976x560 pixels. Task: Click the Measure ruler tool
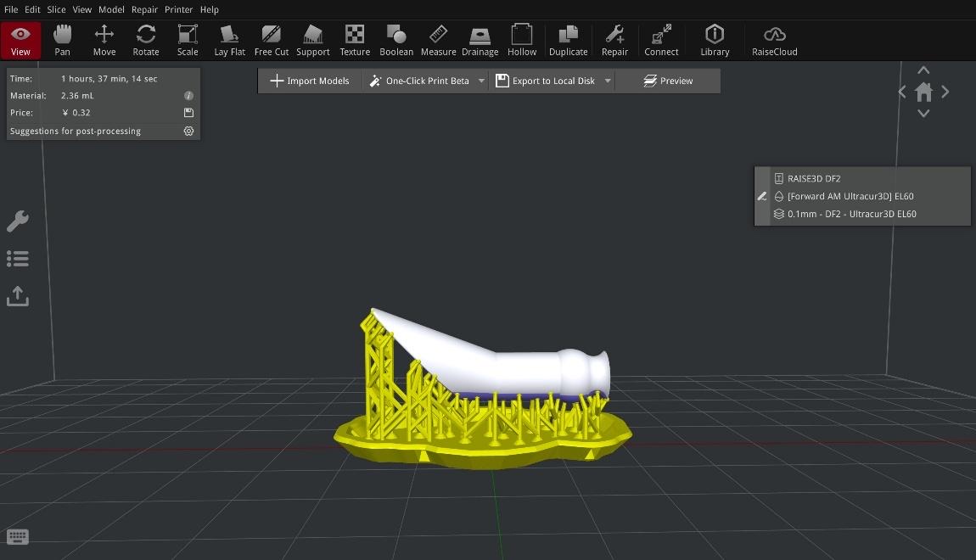click(438, 40)
